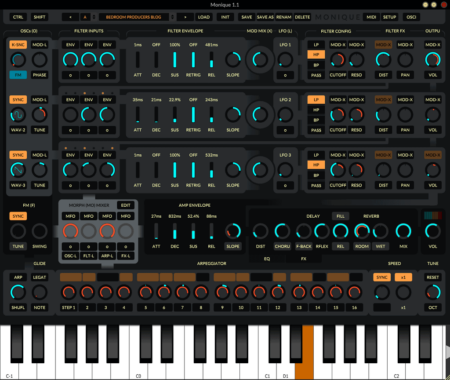Image resolution: width=450 pixels, height=380 pixels.
Task: Click the tune RESET button
Action: (433, 277)
